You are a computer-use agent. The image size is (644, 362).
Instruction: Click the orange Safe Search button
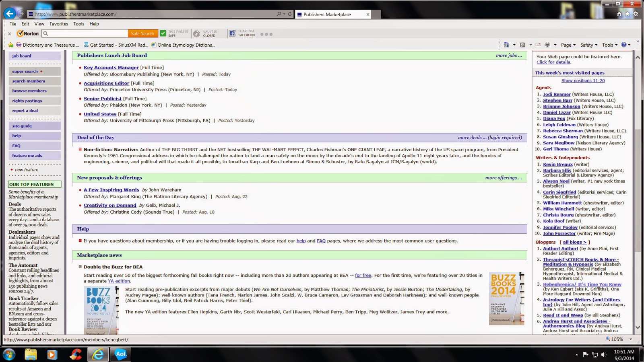tap(142, 33)
